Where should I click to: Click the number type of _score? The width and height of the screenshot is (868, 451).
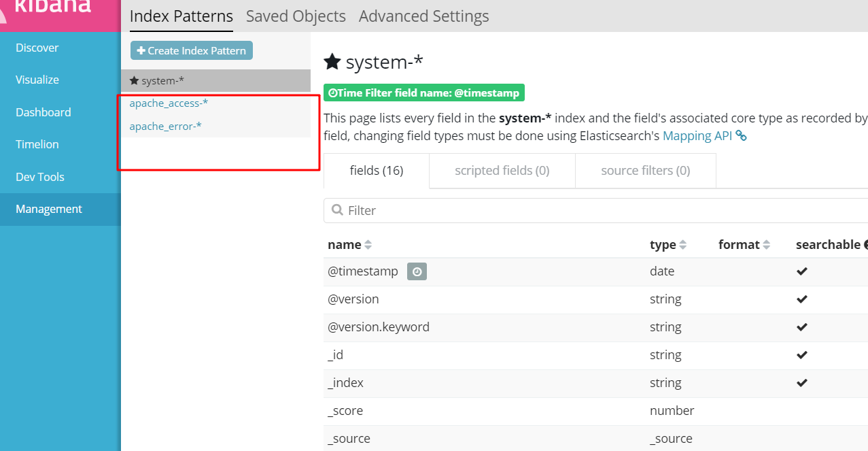pyautogui.click(x=672, y=411)
